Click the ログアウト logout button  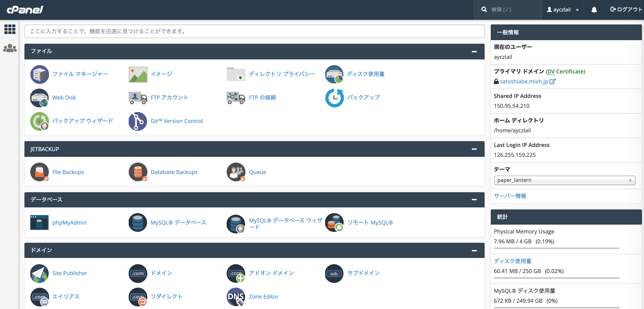[x=626, y=9]
